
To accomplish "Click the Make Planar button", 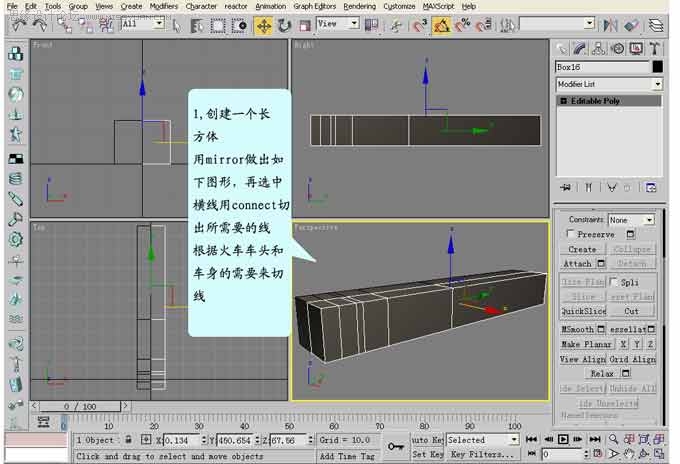I will (586, 344).
